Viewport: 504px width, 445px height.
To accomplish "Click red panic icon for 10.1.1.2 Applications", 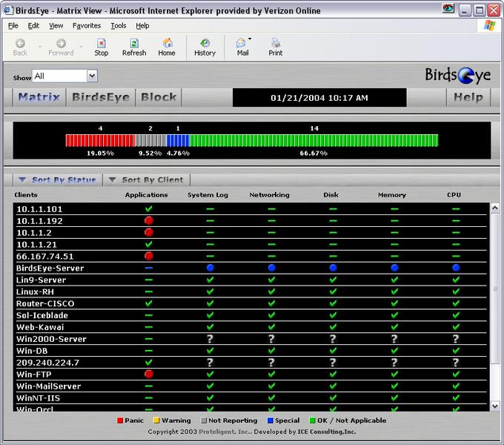I will [148, 232].
